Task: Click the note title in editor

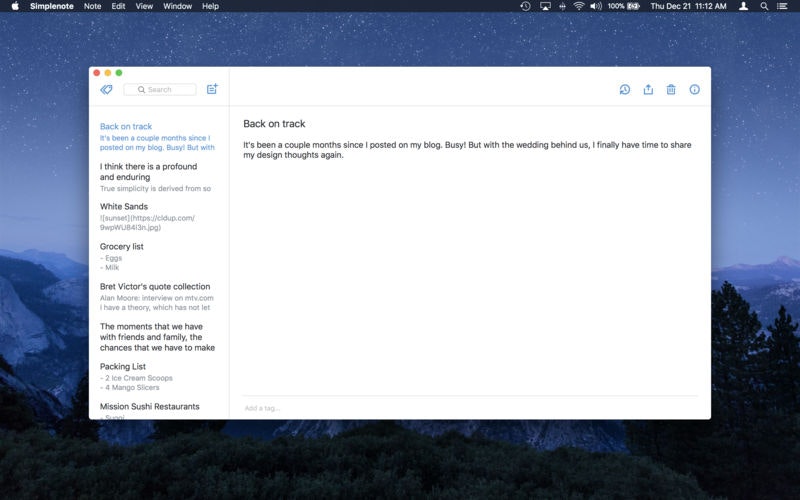Action: (x=274, y=124)
